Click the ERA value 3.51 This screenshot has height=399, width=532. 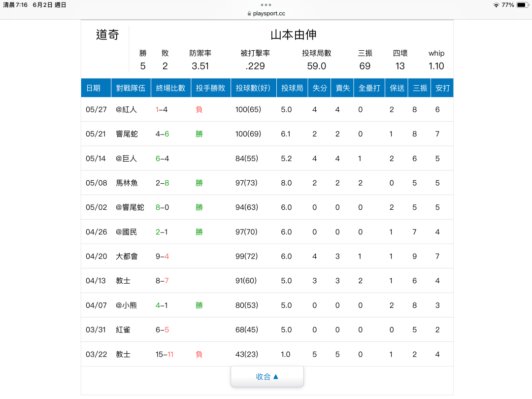point(200,66)
